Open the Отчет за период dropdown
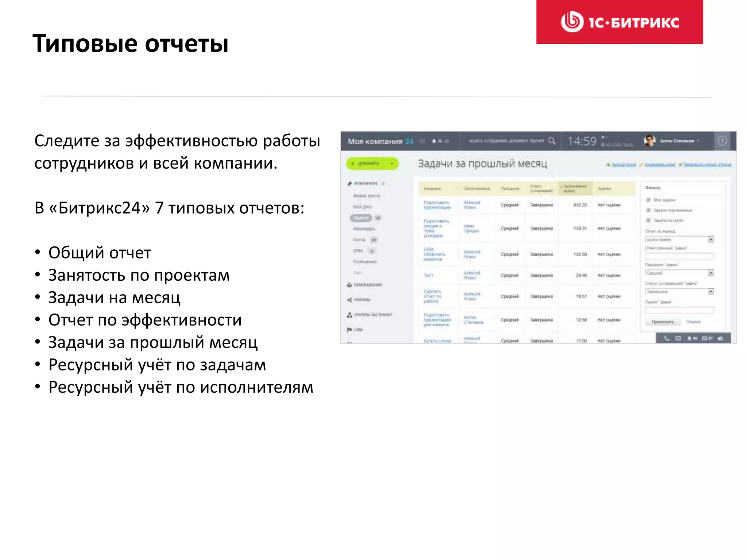 coord(679,240)
